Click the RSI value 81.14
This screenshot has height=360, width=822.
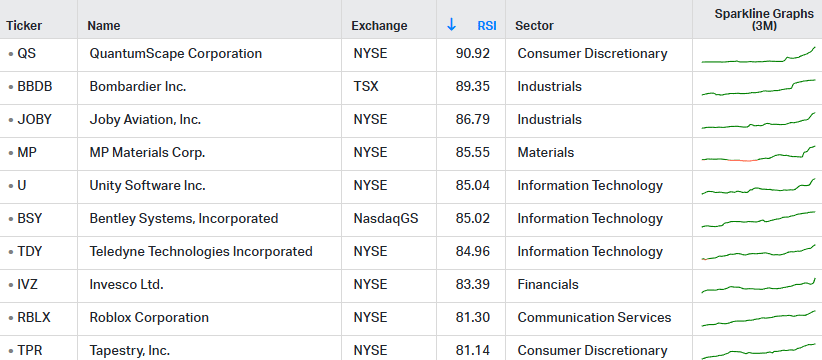(x=472, y=351)
